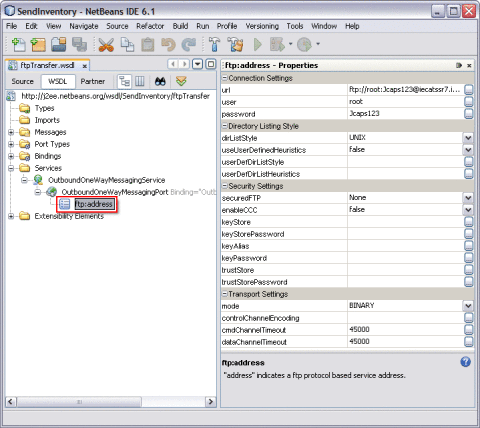Cut selection using the scissors icon
This screenshot has height=428, width=480.
point(106,44)
